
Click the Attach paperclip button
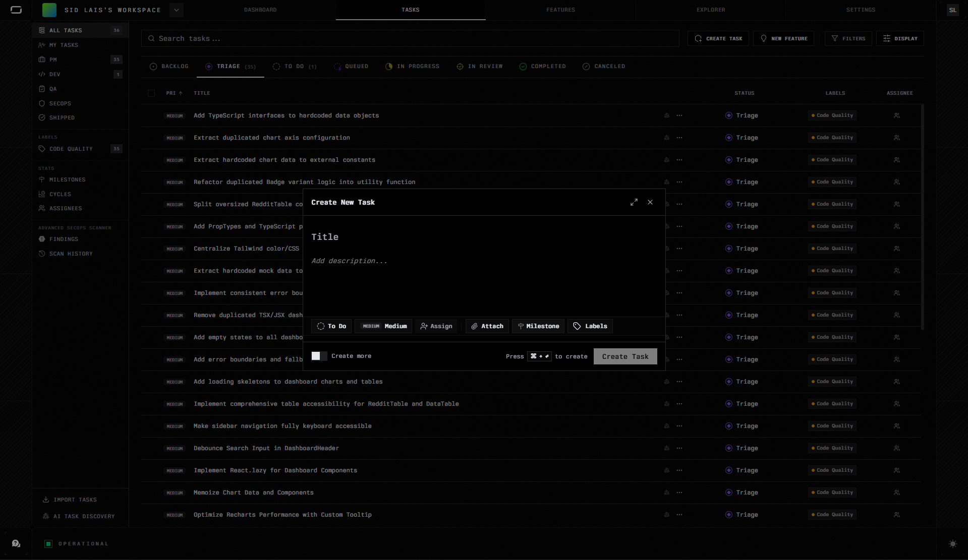(487, 326)
